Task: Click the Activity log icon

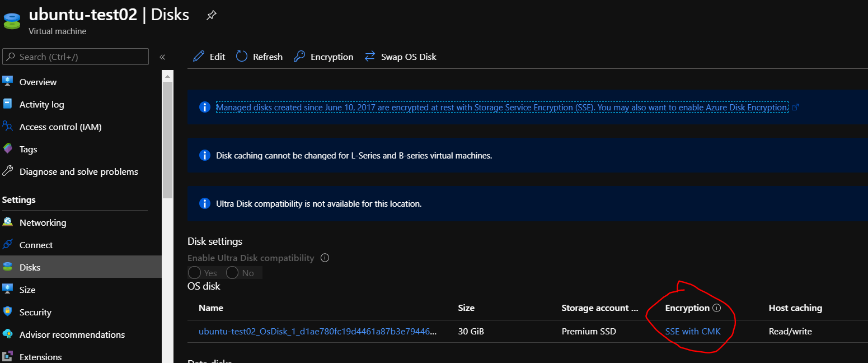Action: [x=7, y=104]
